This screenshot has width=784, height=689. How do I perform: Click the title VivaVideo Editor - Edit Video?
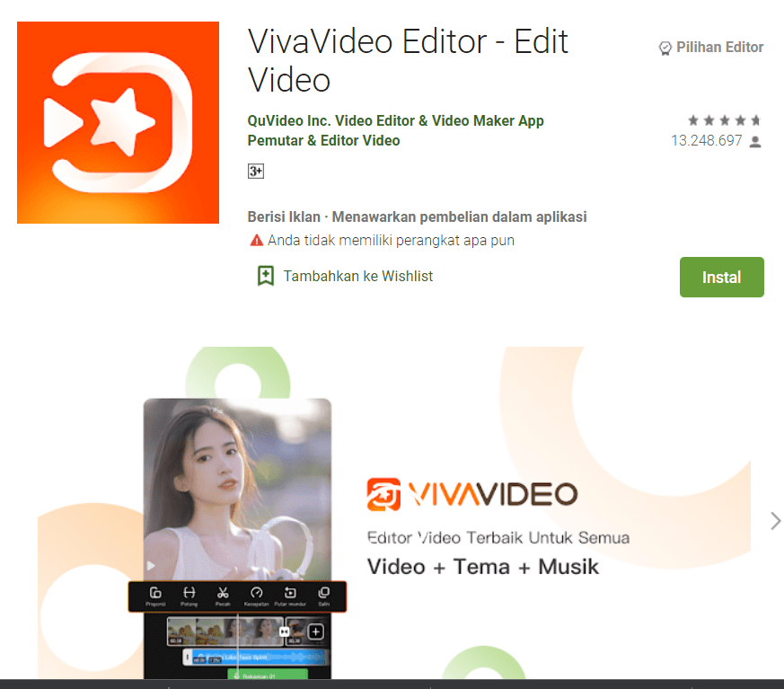[408, 60]
